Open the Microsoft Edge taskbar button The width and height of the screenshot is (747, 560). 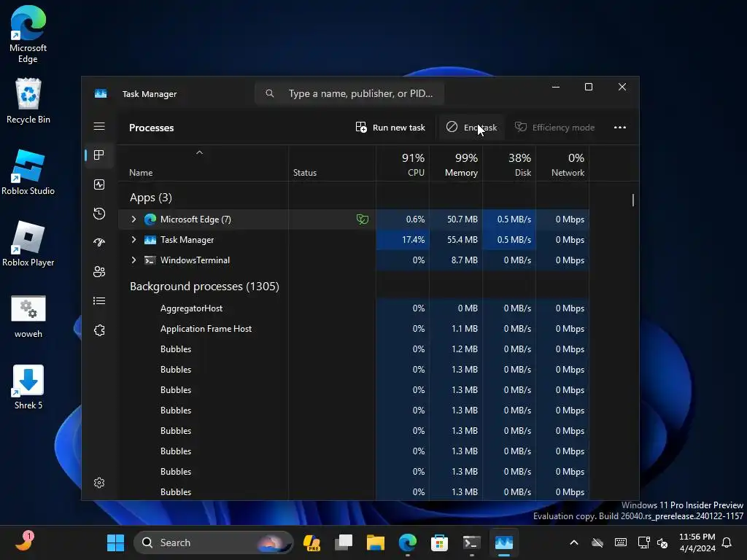(x=407, y=542)
